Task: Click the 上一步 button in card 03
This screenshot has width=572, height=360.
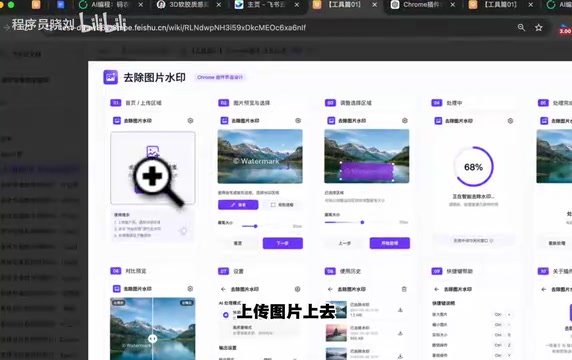Action: 345,243
